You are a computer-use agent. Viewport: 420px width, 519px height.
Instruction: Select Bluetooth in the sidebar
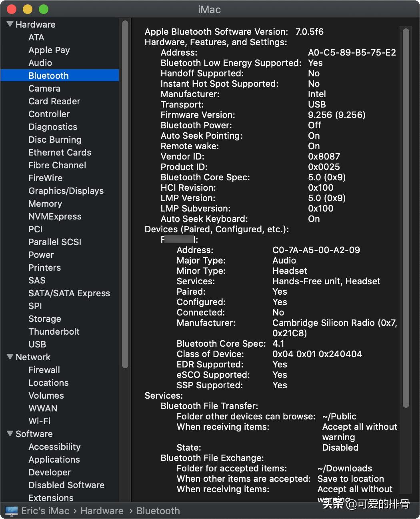tap(48, 76)
